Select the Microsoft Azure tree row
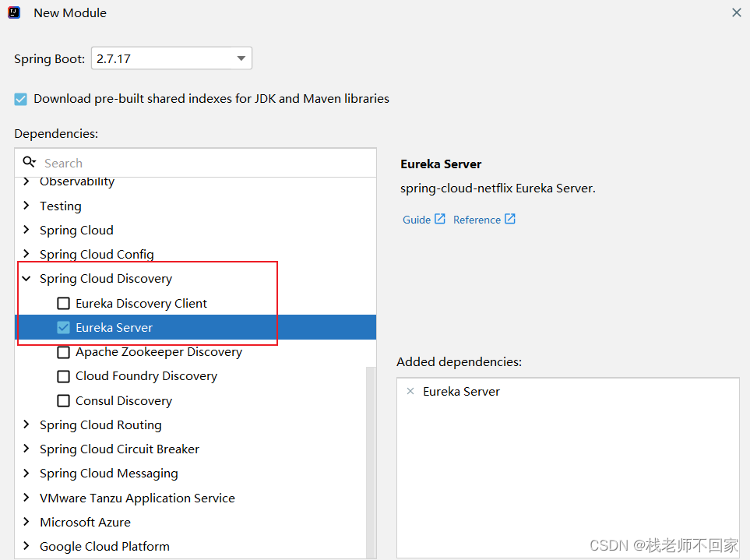Image resolution: width=750 pixels, height=560 pixels. (x=195, y=522)
